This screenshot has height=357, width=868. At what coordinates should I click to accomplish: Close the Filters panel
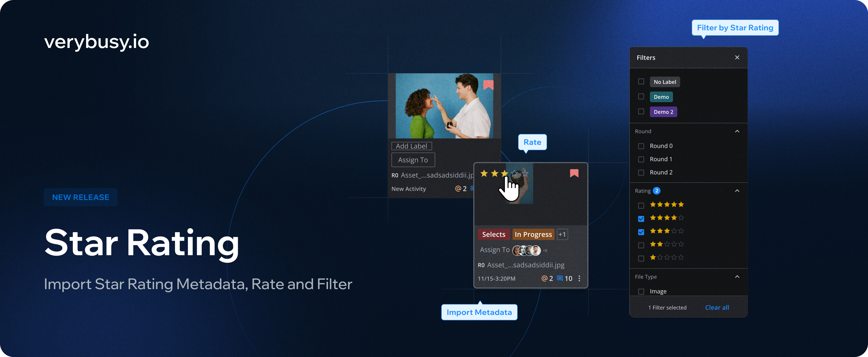pos(737,58)
